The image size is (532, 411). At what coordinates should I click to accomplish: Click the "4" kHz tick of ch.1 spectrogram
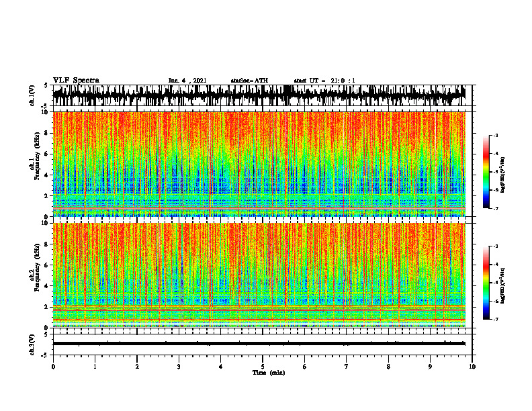point(47,175)
